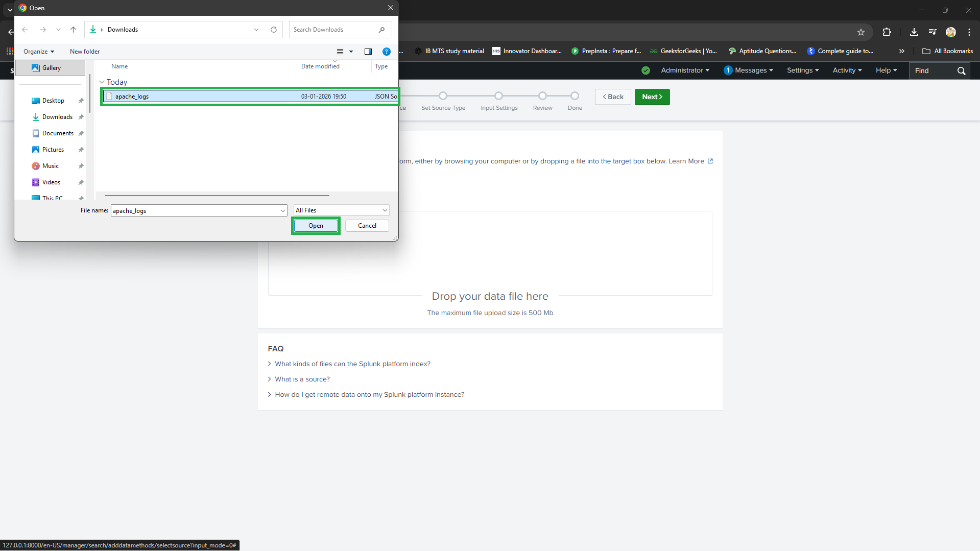Open Videos in the navigation pane

(x=51, y=182)
